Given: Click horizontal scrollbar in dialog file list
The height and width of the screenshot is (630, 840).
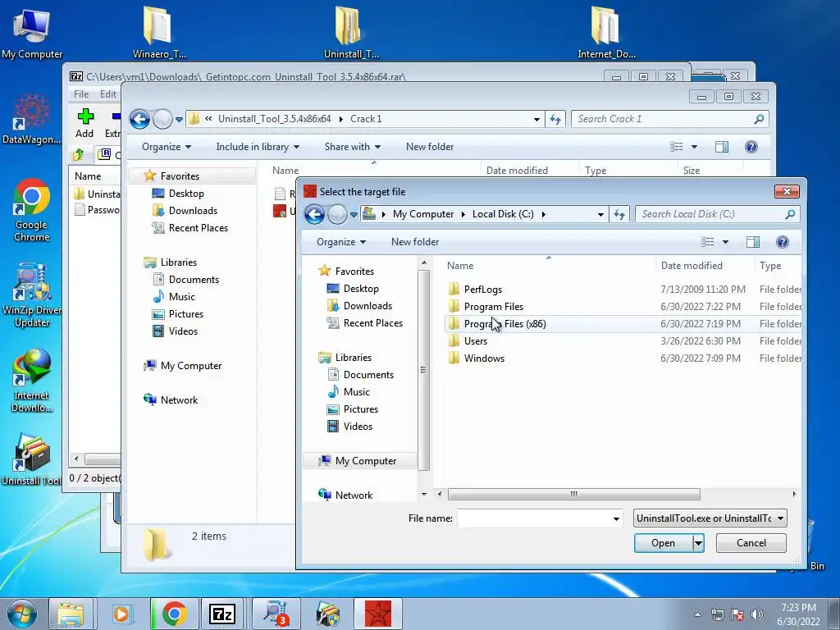Looking at the screenshot, I should [573, 494].
